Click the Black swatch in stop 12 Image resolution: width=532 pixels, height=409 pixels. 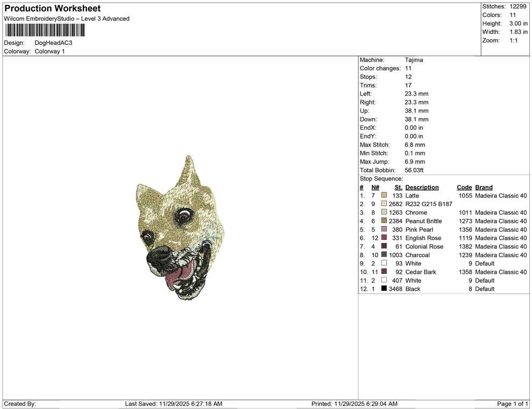pos(384,289)
